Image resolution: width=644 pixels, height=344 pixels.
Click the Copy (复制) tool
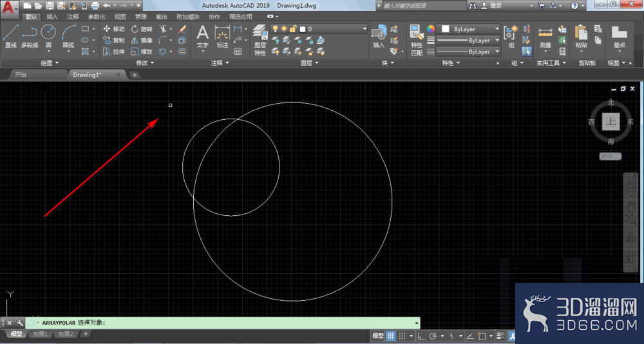pyautogui.click(x=114, y=41)
